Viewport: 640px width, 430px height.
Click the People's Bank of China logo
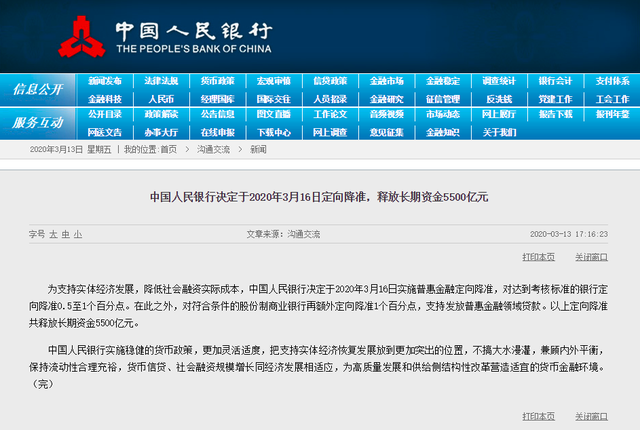(x=83, y=35)
